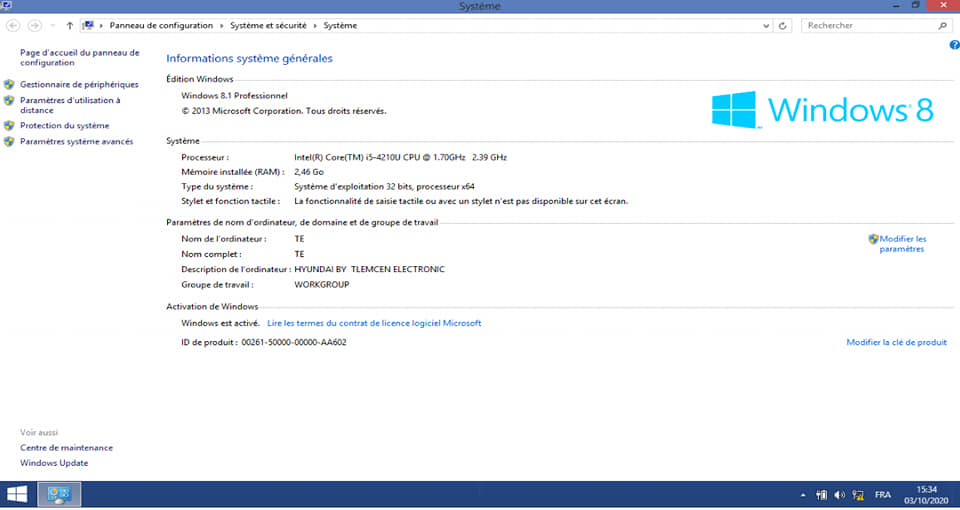Screen dimensions: 960x510
Task: Click shield icon beside Paramètres système avancés
Action: click(x=9, y=141)
